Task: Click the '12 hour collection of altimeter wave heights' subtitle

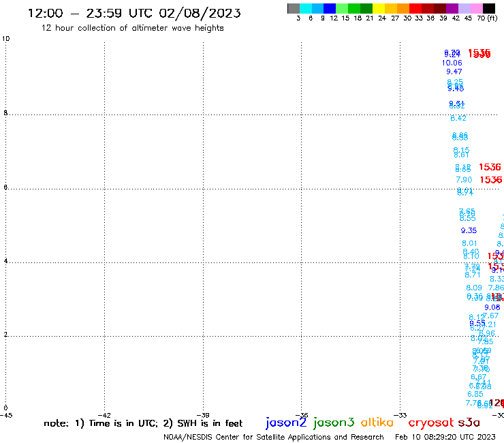Action: coord(132,28)
